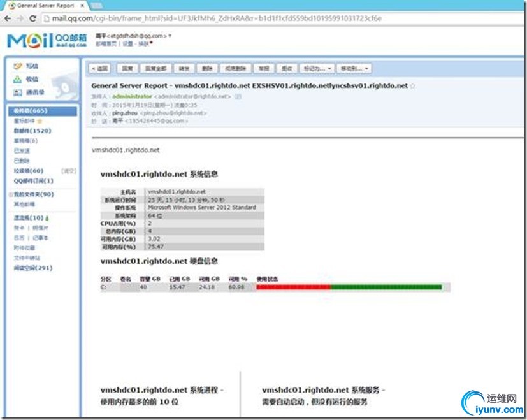Open 附件收藏 attachment favorites
527x420 pixels.
tap(24, 248)
